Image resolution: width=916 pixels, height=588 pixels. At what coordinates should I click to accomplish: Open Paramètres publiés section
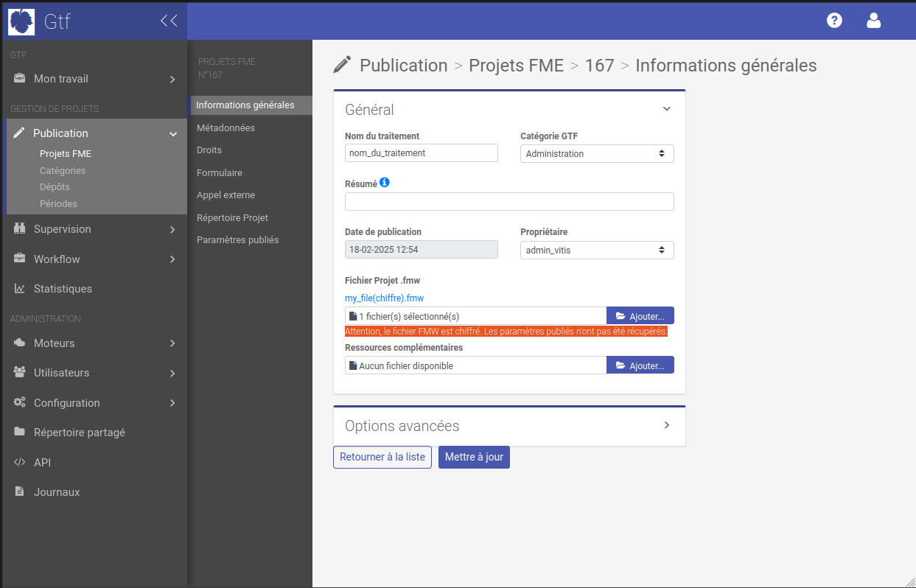click(238, 240)
